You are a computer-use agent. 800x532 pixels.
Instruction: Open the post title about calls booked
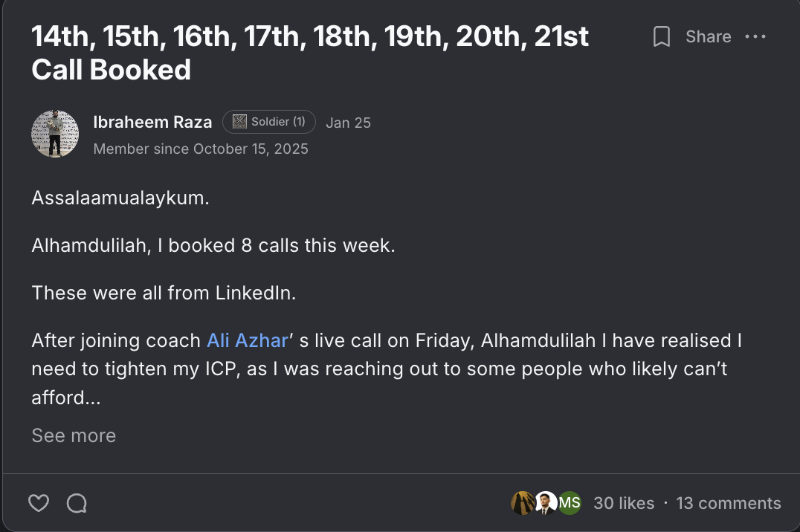[310, 53]
